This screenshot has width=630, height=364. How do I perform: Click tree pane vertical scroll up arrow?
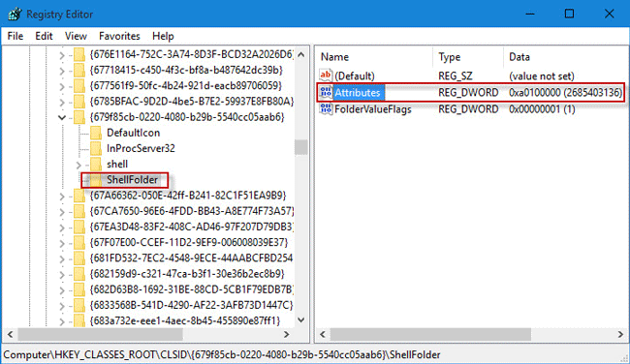pos(300,54)
